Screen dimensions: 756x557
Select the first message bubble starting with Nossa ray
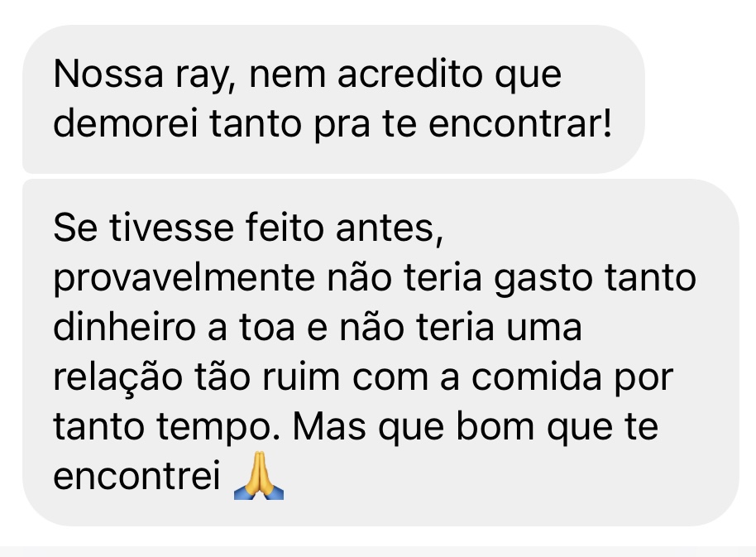pyautogui.click(x=333, y=98)
